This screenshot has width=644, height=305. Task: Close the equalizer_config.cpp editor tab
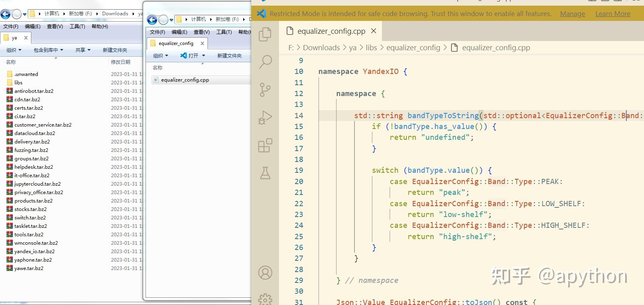373,31
